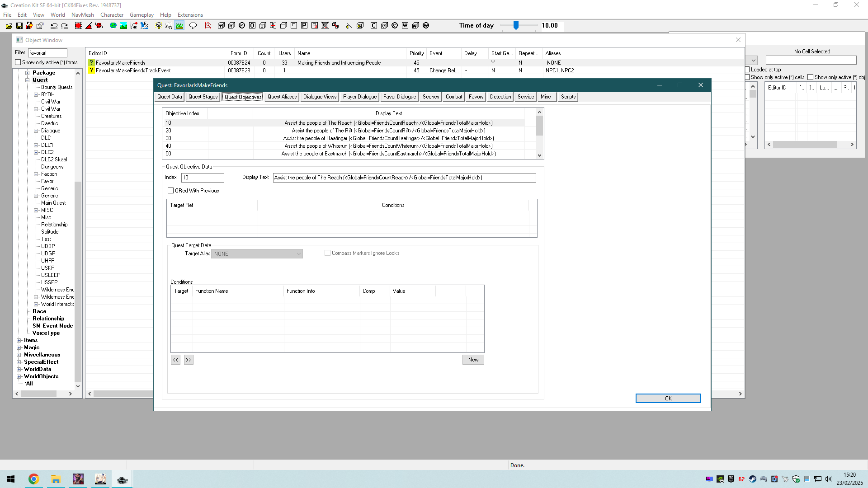The width and height of the screenshot is (868, 488).
Task: Toggle the snap to grid icon
Action: point(78,26)
